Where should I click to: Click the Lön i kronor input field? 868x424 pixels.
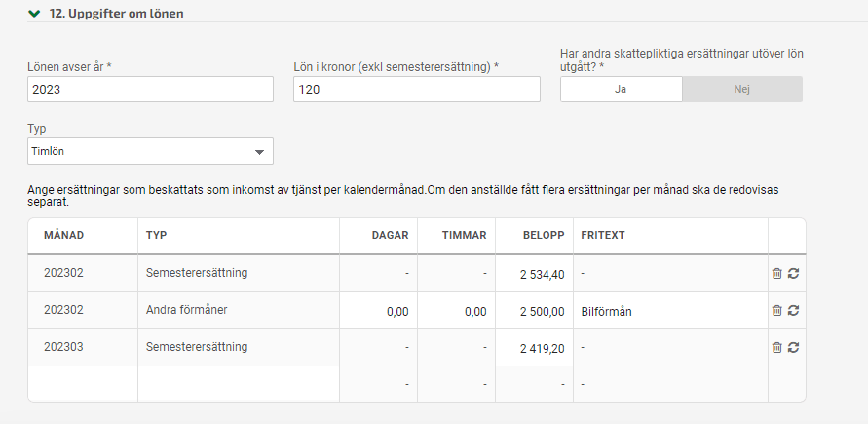pyautogui.click(x=416, y=89)
